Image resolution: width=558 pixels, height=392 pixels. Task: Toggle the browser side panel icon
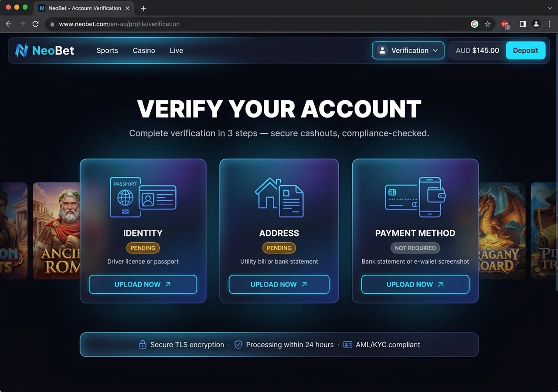coord(522,24)
